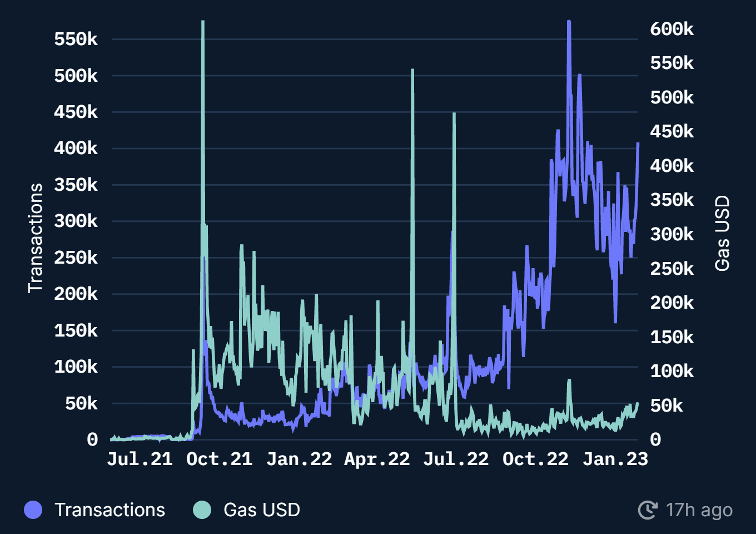Select the teal Gas USD legend dot

tap(202, 510)
